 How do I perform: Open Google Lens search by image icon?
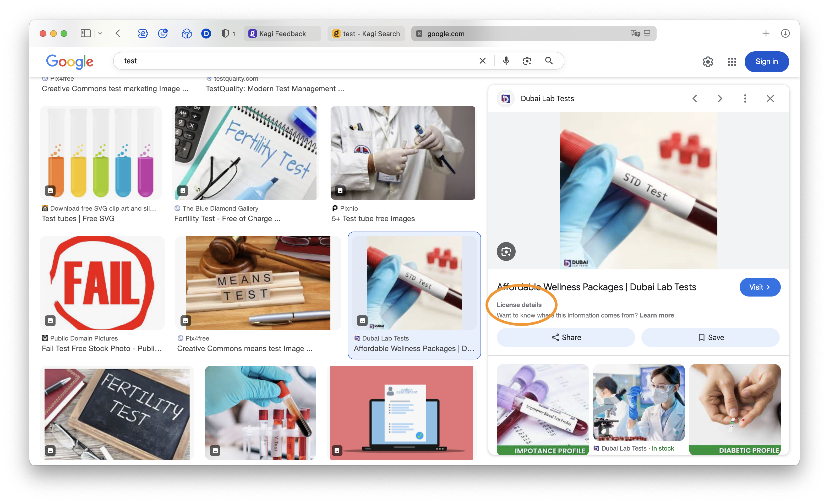[527, 61]
